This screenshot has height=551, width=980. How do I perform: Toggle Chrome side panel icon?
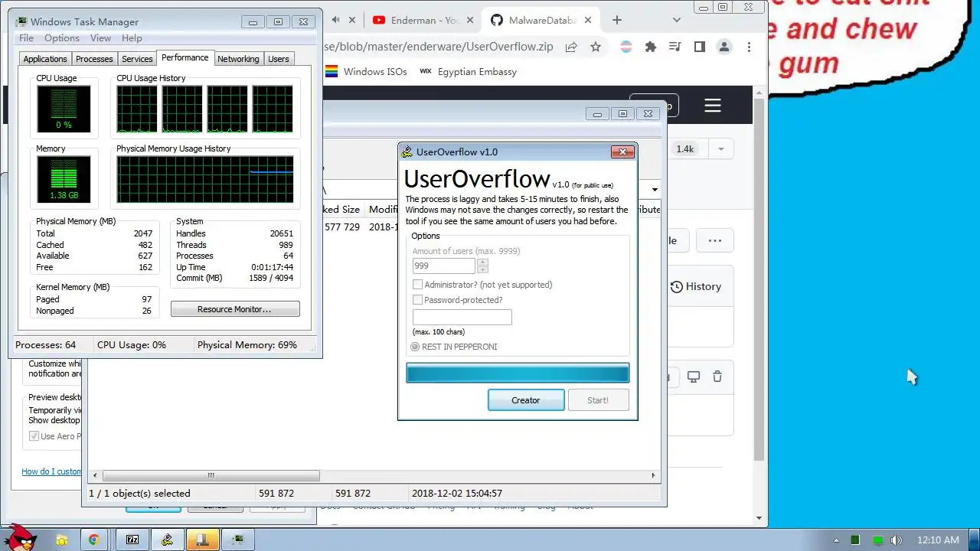pyautogui.click(x=699, y=47)
